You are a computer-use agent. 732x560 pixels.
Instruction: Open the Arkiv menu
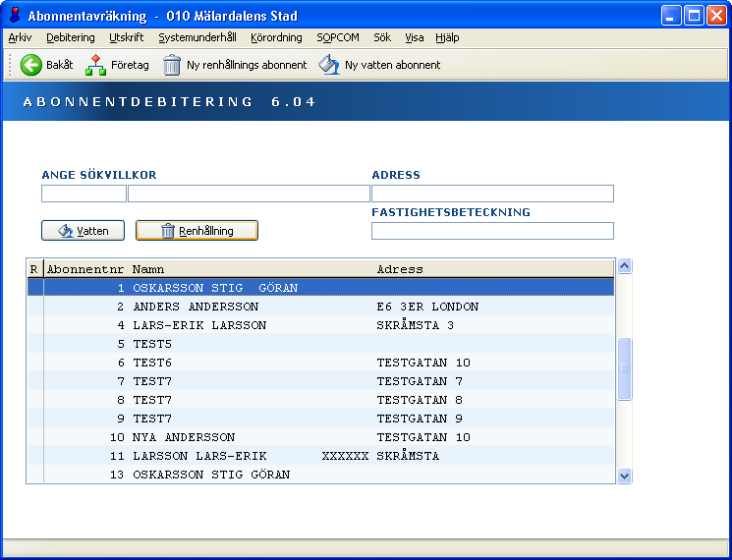[20, 37]
